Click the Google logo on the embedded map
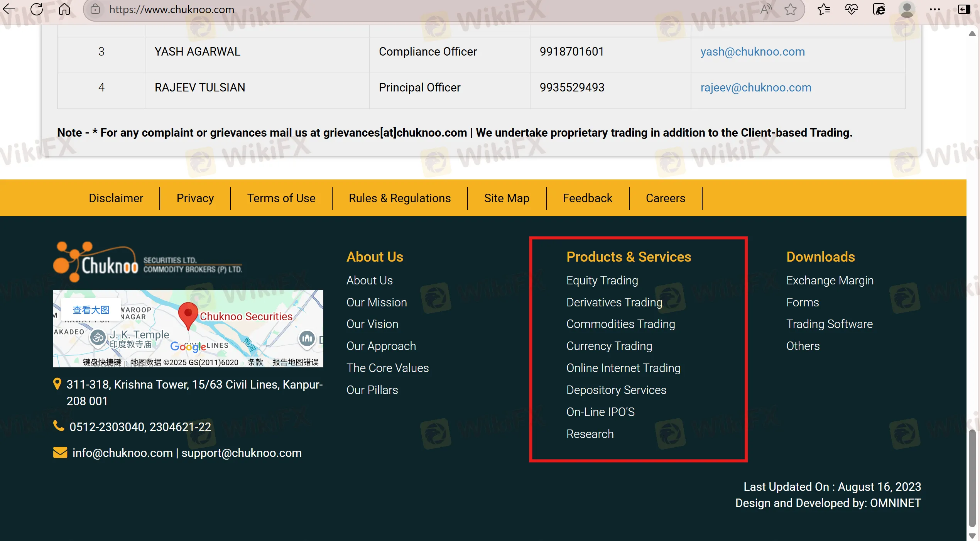980x541 pixels. (x=188, y=347)
